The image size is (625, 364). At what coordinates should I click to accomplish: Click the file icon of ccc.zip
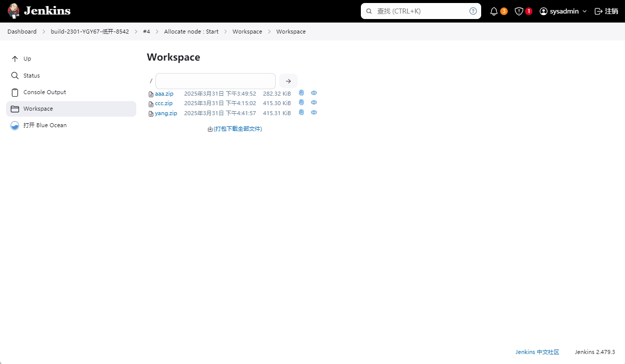(151, 104)
